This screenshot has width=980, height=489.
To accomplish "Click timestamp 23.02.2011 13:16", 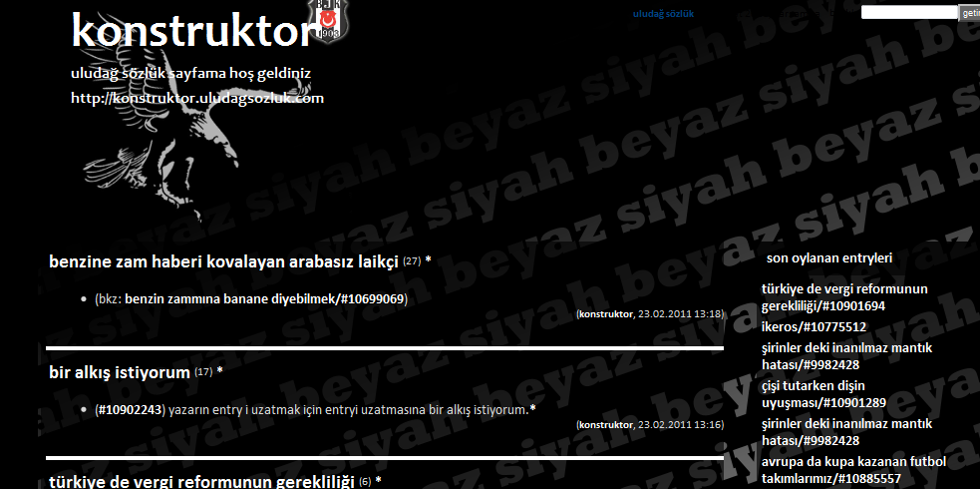I will click(680, 425).
